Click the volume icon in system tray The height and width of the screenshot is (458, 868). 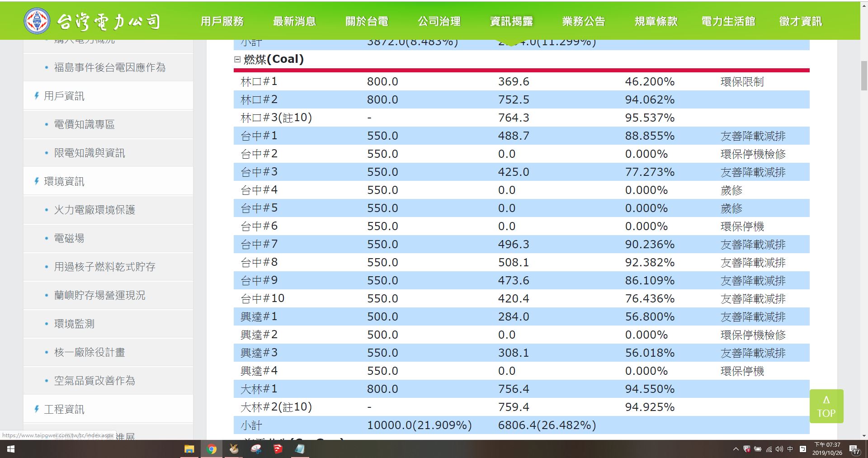pyautogui.click(x=779, y=449)
